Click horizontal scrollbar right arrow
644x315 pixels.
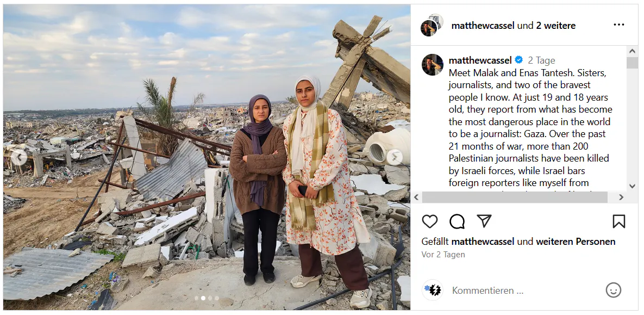coord(621,197)
